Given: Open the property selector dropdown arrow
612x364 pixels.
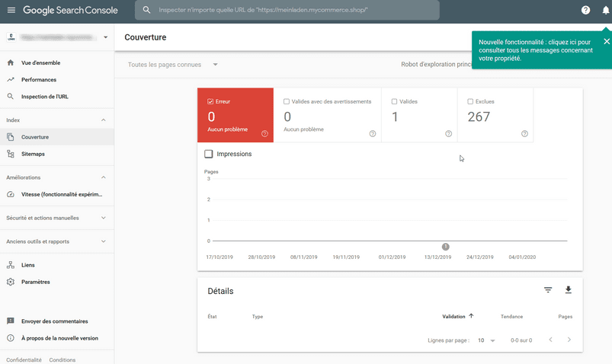Looking at the screenshot, I should click(x=105, y=37).
